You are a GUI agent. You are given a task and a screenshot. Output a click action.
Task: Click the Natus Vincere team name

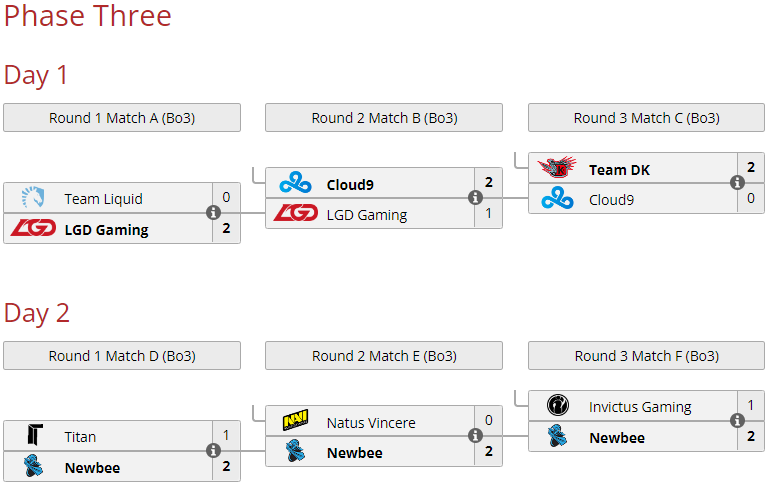pyautogui.click(x=371, y=423)
